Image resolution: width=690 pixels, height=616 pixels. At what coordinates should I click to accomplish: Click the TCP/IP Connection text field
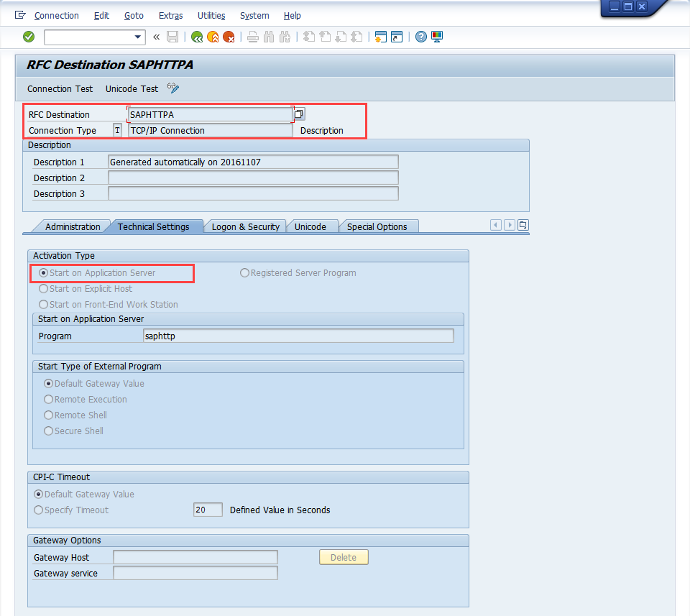point(211,130)
